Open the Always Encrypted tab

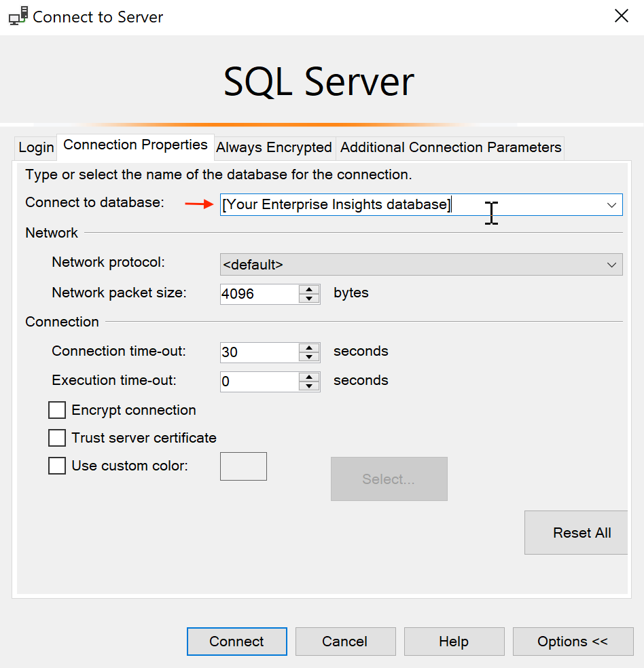point(274,148)
